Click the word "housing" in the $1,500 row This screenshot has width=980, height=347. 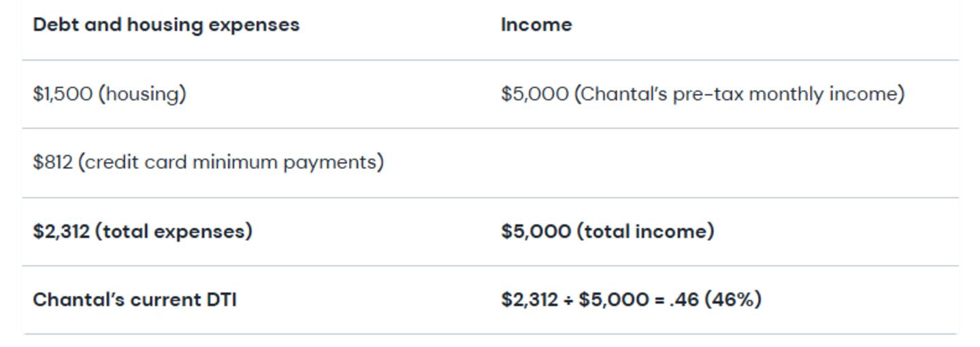tap(142, 94)
